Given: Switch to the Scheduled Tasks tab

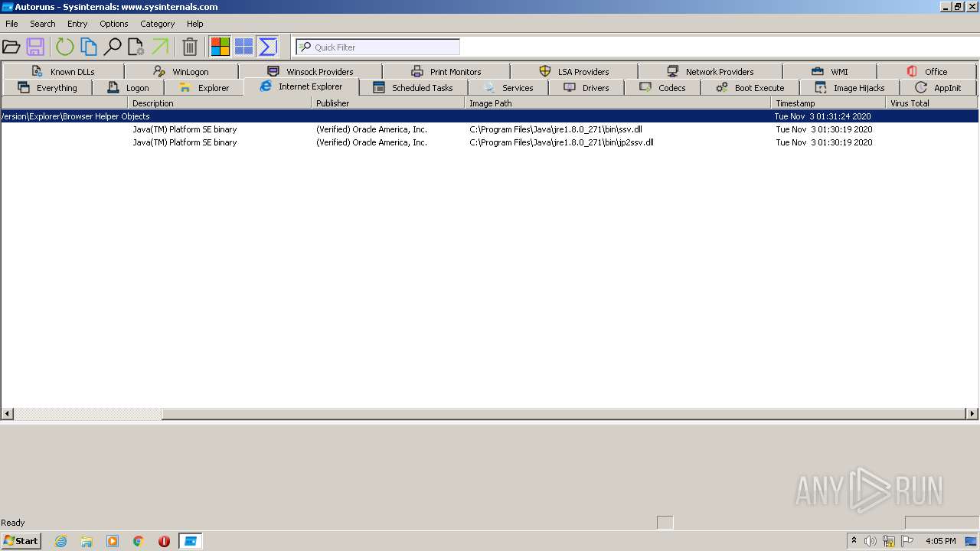Looking at the screenshot, I should tap(413, 87).
